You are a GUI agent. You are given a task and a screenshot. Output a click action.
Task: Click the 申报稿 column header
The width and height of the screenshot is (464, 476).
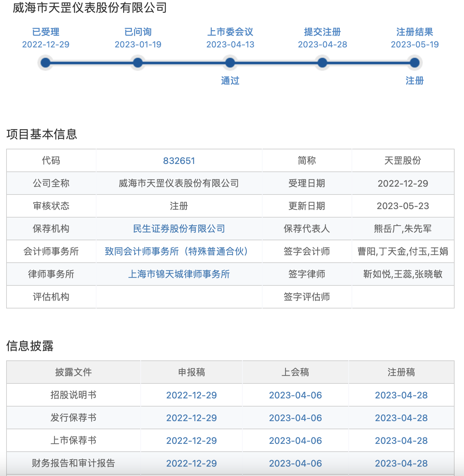tap(191, 372)
